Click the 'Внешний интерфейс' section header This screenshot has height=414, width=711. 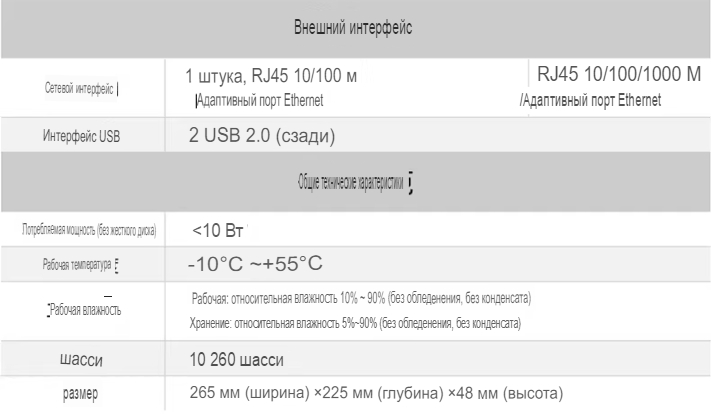(x=353, y=28)
